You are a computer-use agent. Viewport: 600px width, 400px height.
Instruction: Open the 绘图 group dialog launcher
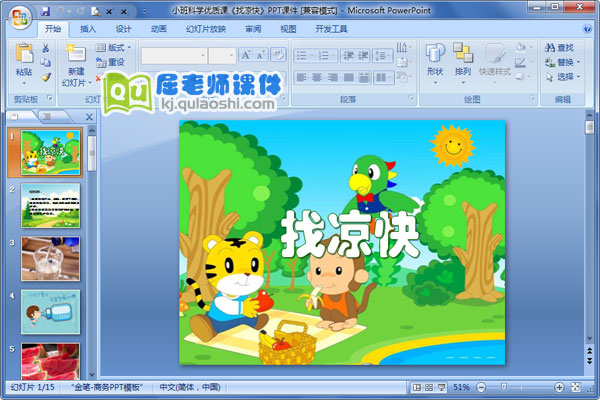pyautogui.click(x=532, y=98)
